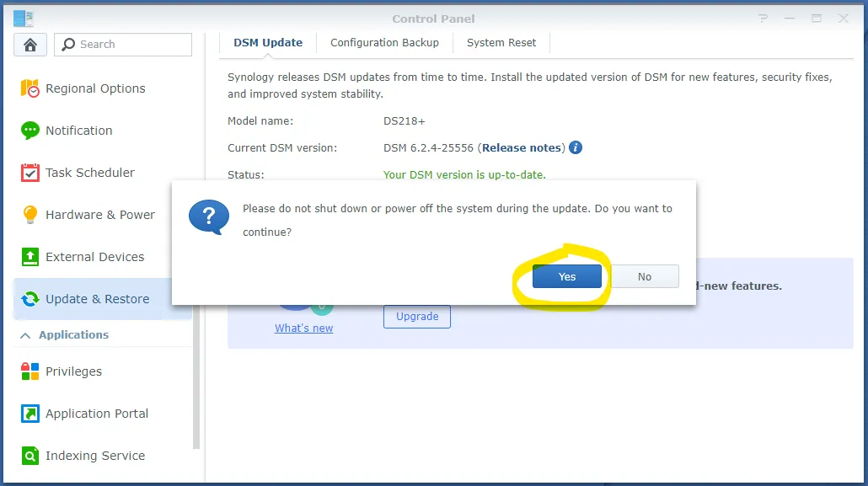
Task: Click the External Devices upload icon
Action: [29, 257]
